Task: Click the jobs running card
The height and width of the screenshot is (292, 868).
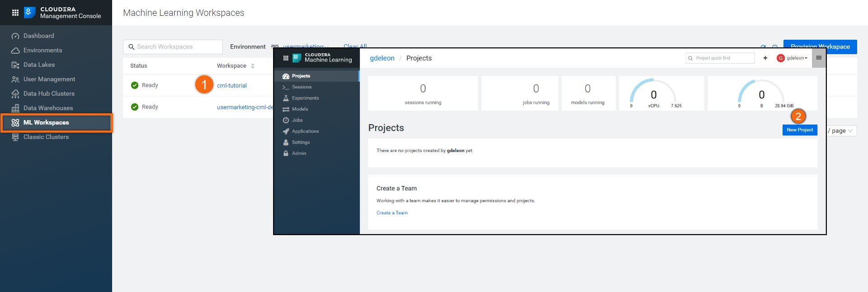Action: point(520,93)
